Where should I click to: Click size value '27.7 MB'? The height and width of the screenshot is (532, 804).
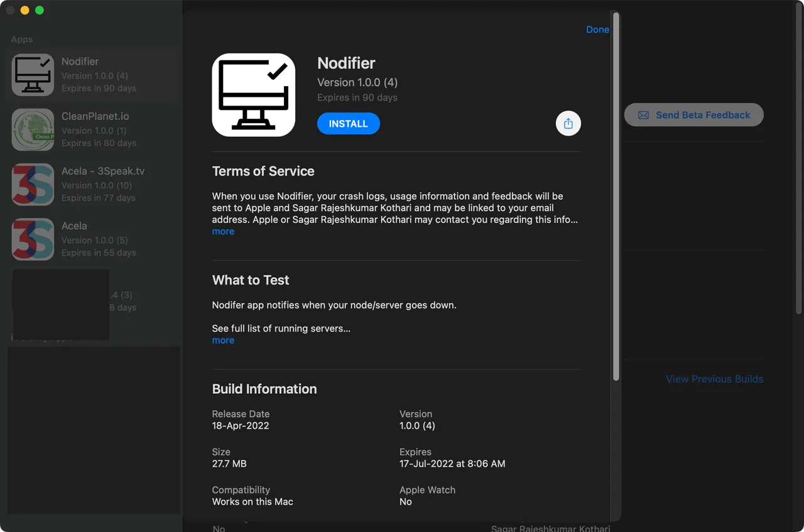(x=229, y=464)
